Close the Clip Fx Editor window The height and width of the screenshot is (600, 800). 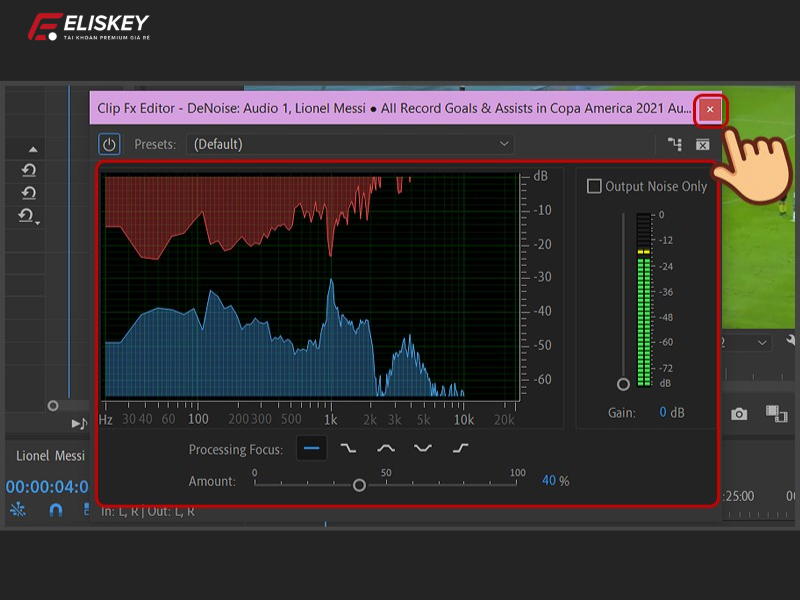click(710, 109)
